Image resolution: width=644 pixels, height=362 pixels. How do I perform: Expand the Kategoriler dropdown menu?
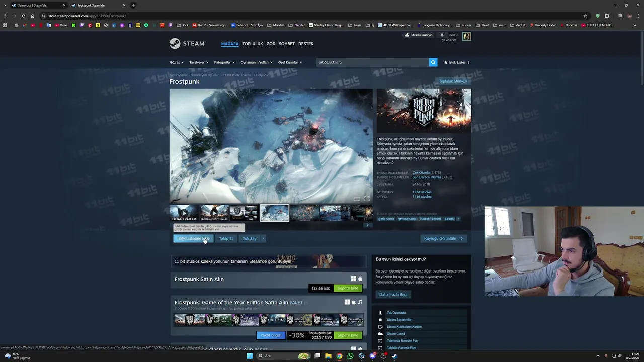(224, 62)
